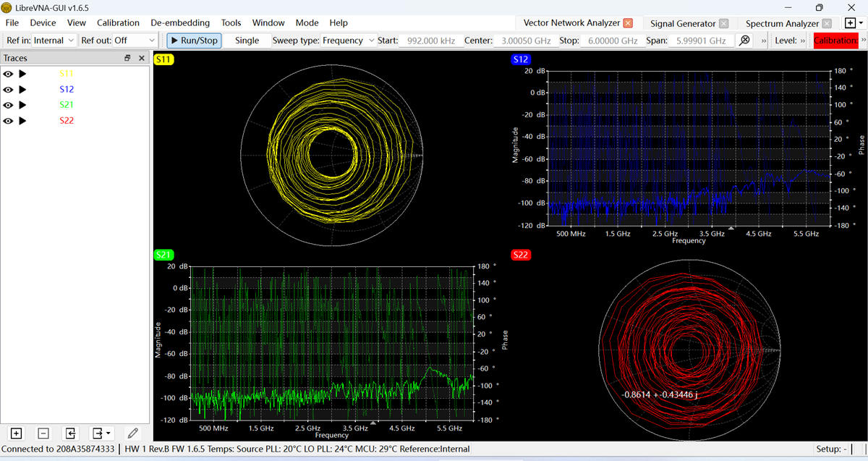The height and width of the screenshot is (461, 868).
Task: Close the Traces panel
Action: pyautogui.click(x=142, y=58)
